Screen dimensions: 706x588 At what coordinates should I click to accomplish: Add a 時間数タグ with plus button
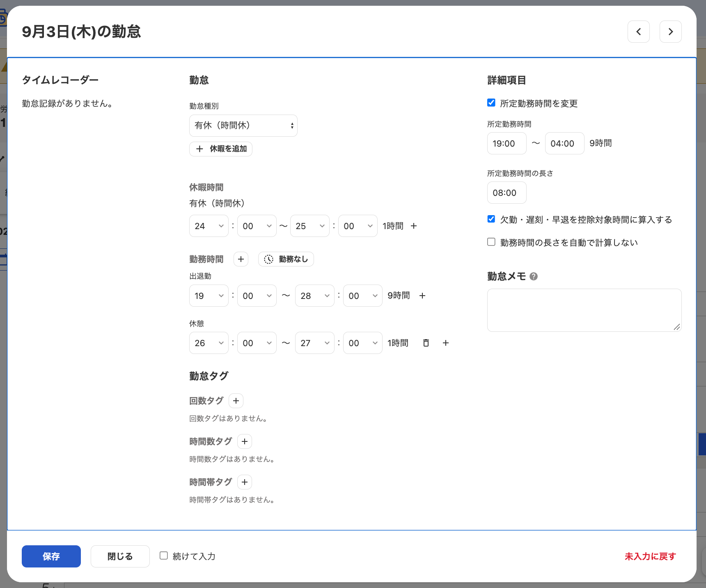point(245,441)
